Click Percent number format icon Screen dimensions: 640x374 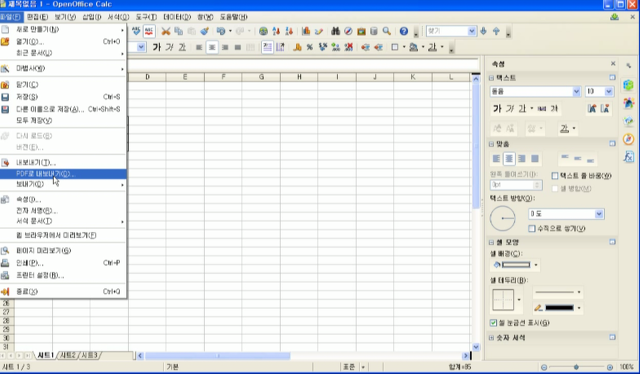[310, 47]
